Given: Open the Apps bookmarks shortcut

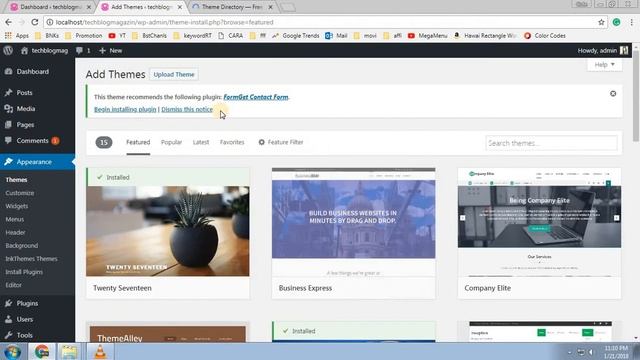Looking at the screenshot, I should [17, 36].
